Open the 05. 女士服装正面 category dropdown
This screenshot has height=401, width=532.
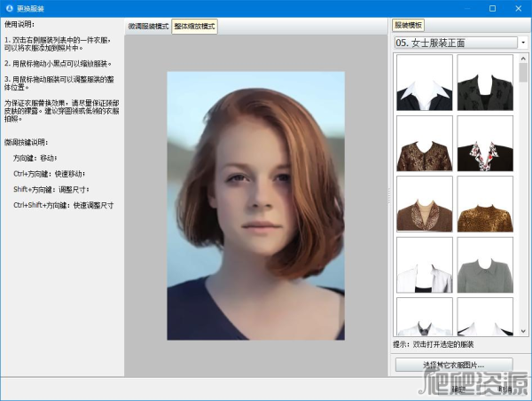pos(454,43)
